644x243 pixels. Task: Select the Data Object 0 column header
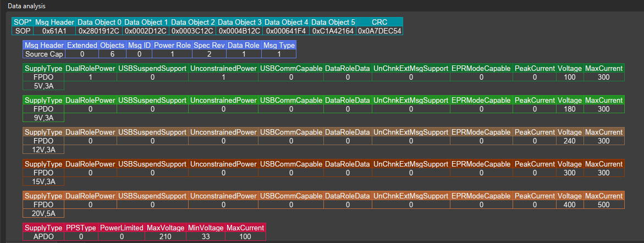coord(99,22)
